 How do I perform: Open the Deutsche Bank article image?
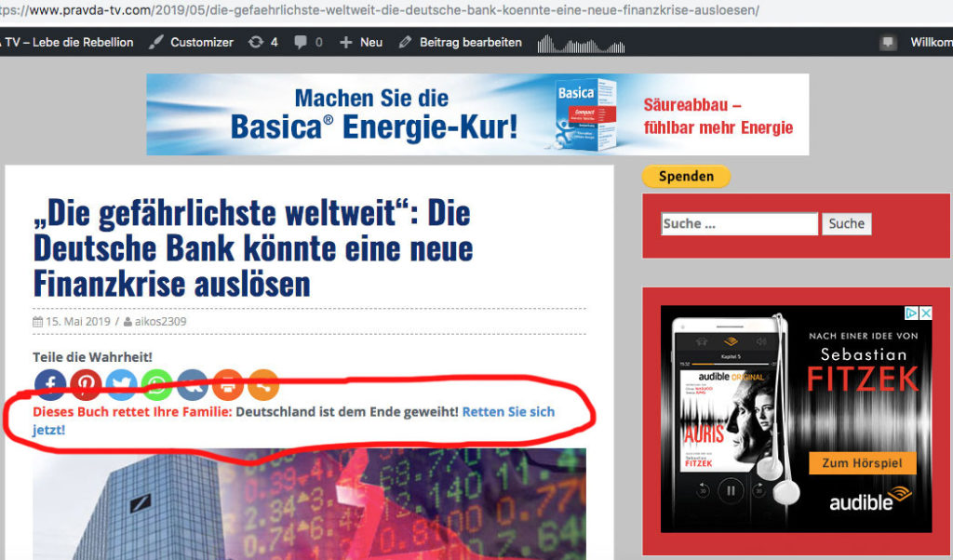(309, 504)
